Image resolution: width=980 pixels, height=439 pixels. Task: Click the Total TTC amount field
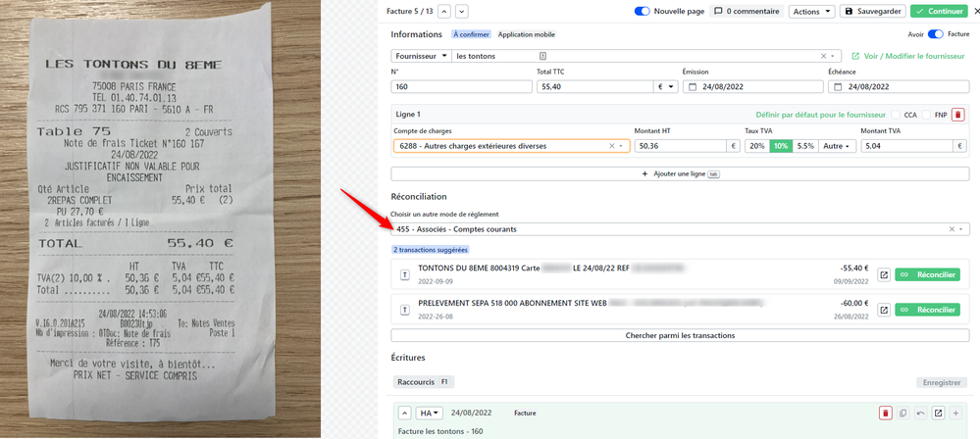click(593, 86)
